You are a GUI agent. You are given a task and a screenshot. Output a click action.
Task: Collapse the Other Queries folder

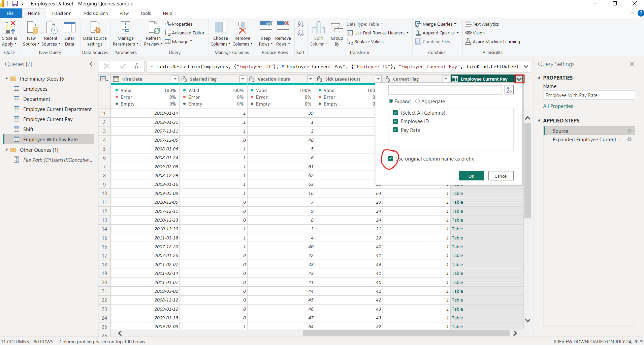click(x=6, y=149)
